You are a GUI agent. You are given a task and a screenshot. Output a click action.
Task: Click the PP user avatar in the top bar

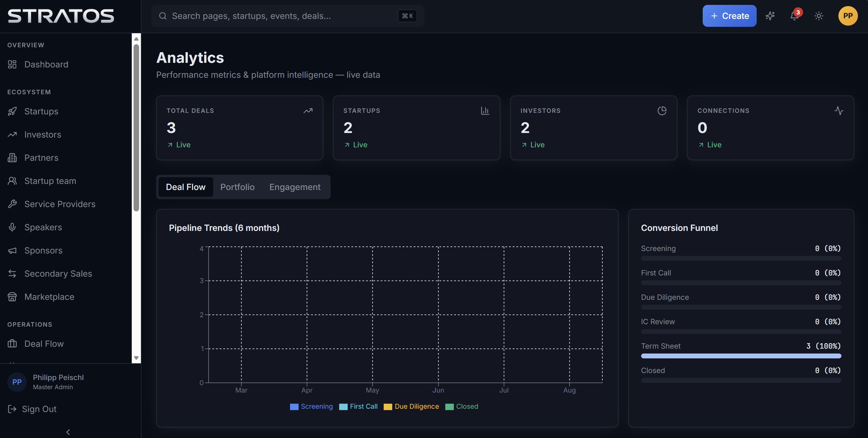[848, 16]
